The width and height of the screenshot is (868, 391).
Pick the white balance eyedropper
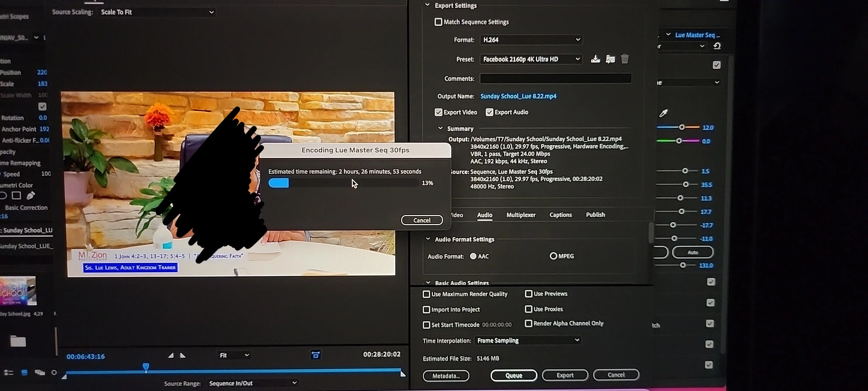pyautogui.click(x=663, y=113)
